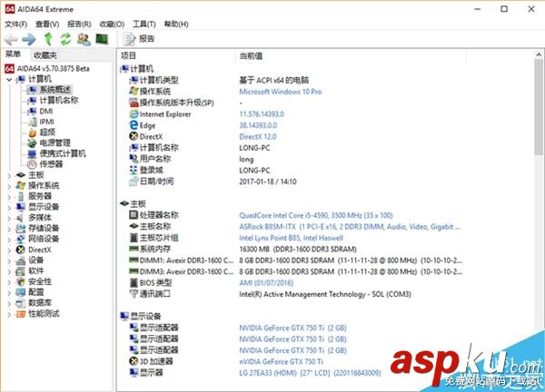Expand the 操作系统 tree node

point(9,186)
